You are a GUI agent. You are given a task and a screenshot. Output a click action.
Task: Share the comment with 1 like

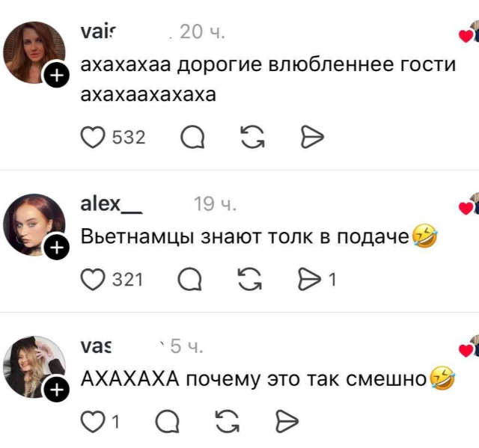[x=287, y=422]
